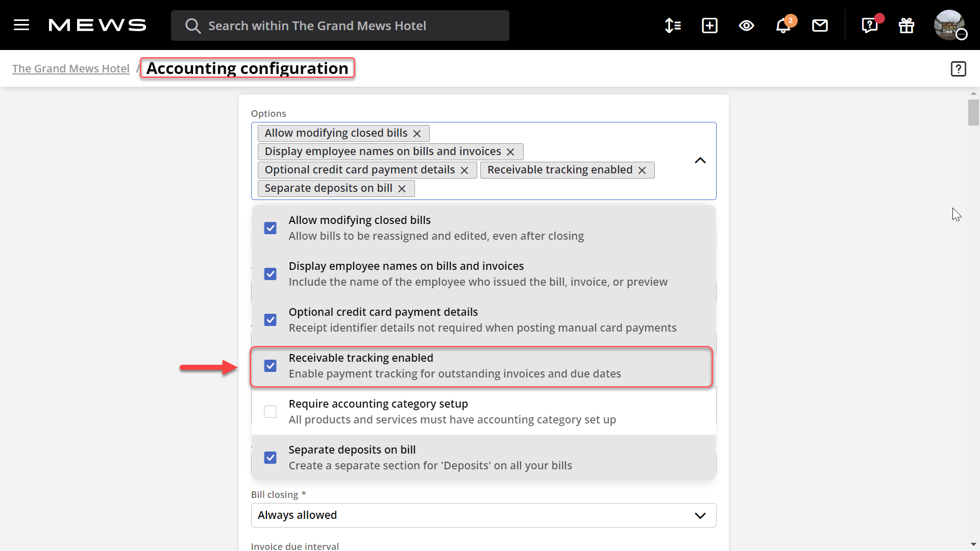The image size is (980, 551).
Task: Remove the Allow modifying closed bills tag
Action: (417, 134)
